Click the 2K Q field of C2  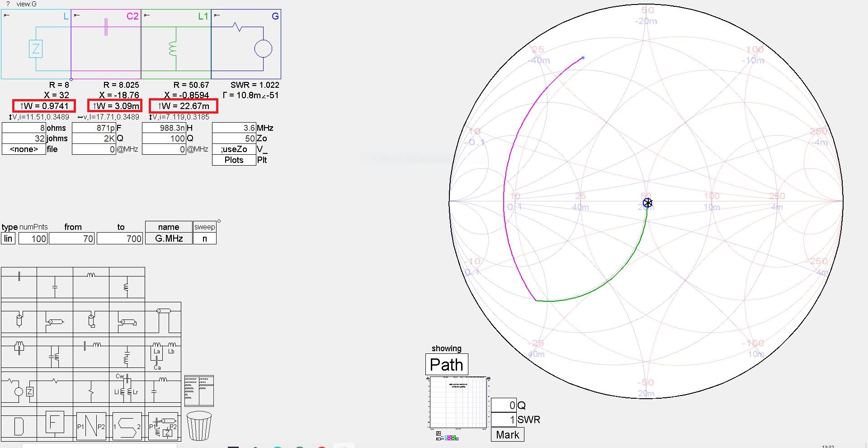point(94,138)
